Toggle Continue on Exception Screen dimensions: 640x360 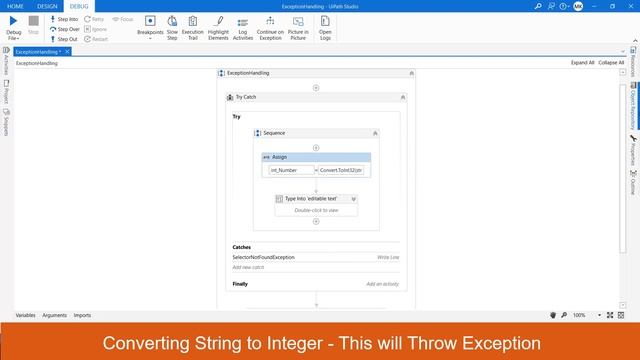click(x=270, y=28)
